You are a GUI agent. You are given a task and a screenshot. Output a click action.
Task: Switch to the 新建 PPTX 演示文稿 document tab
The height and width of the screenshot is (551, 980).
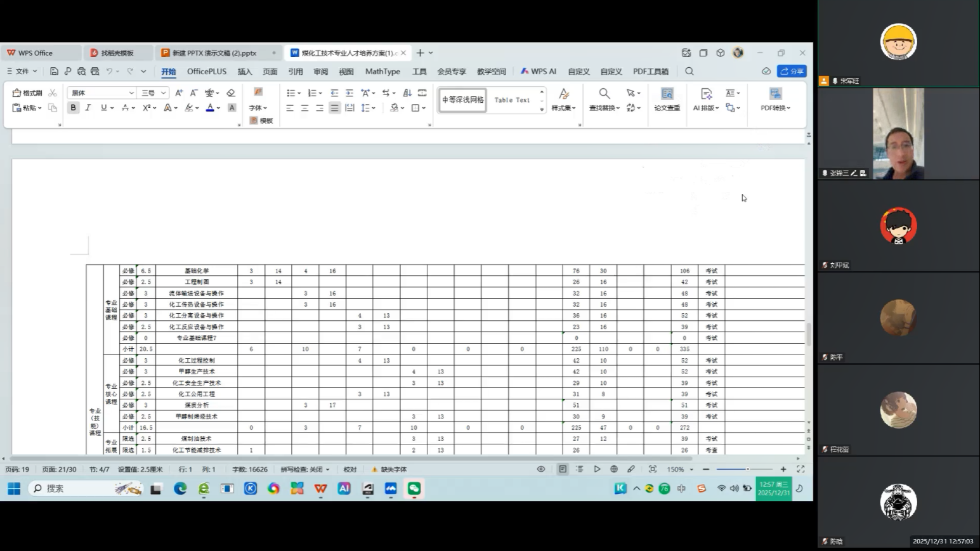pos(214,53)
